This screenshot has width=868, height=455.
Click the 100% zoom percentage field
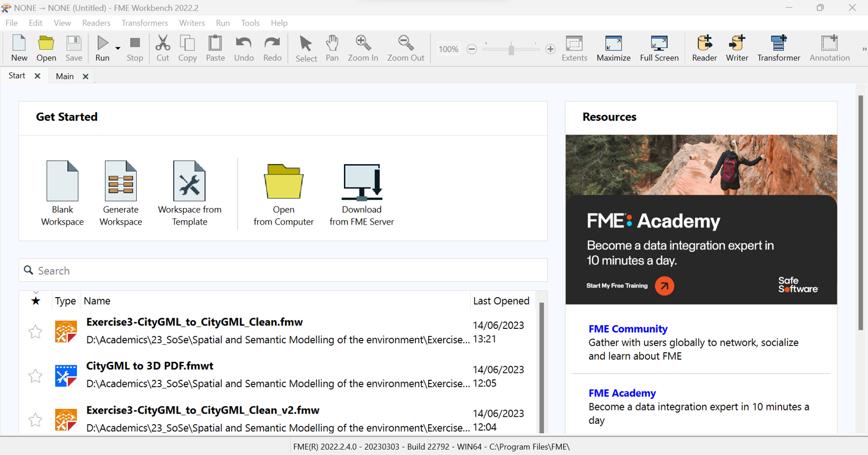coord(448,49)
